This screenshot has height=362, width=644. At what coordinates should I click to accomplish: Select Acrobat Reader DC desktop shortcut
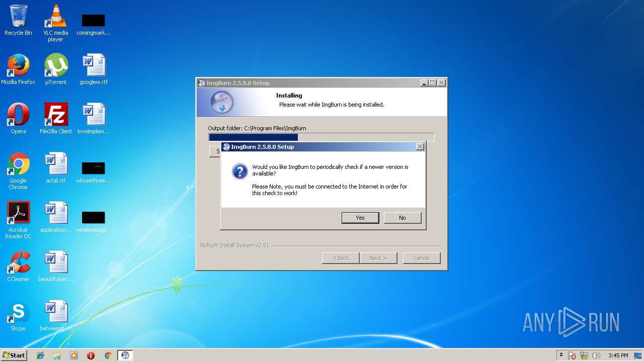tap(18, 220)
